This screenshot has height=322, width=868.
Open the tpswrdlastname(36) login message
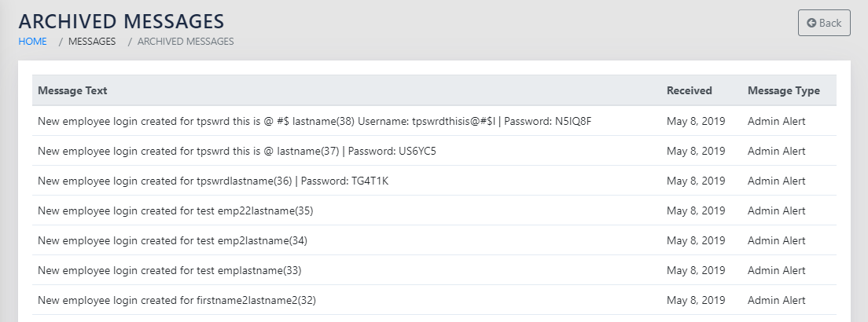tap(213, 181)
